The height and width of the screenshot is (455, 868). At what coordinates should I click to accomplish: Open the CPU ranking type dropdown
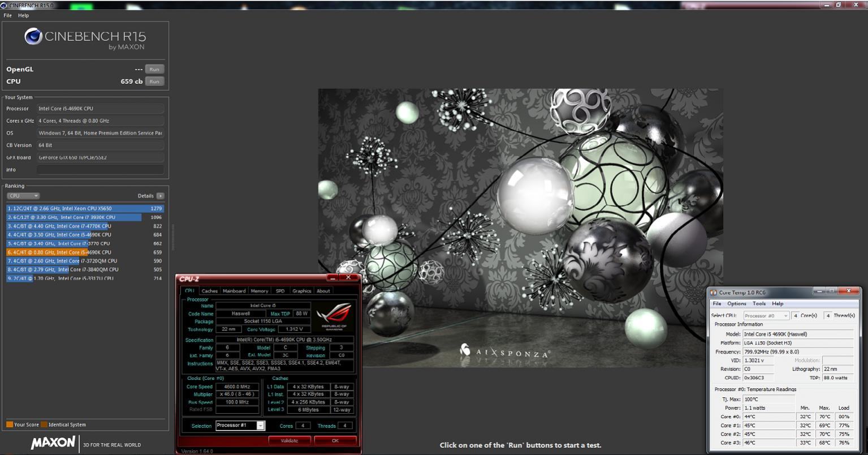click(x=23, y=196)
